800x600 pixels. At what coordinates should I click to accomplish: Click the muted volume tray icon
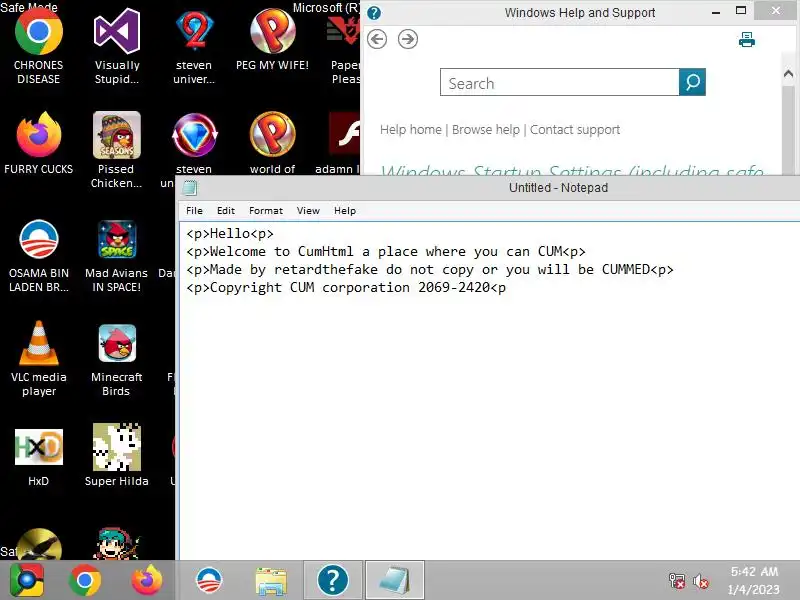point(701,581)
